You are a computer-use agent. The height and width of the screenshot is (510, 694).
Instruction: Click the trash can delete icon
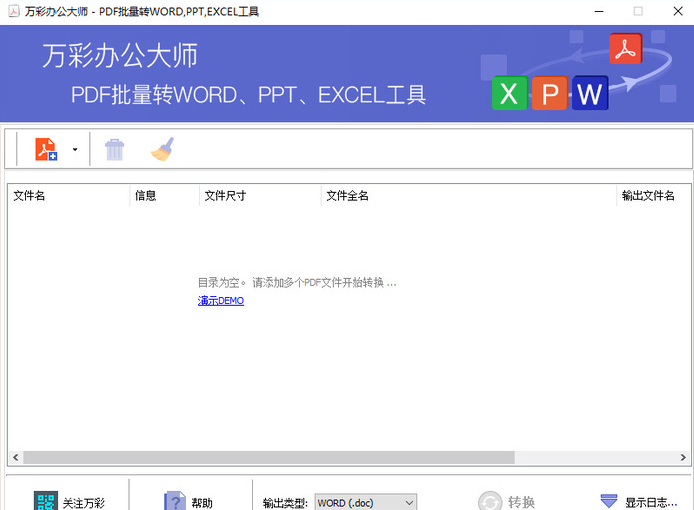[115, 150]
